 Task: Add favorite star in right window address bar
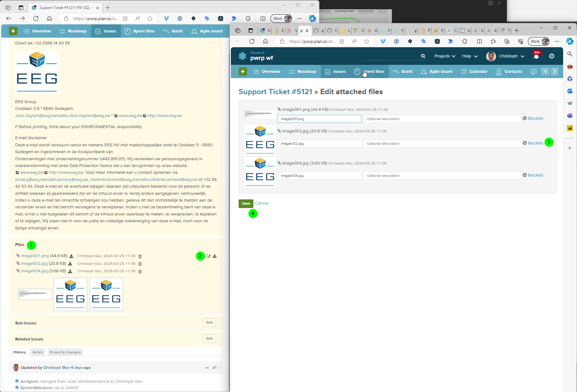(367, 41)
